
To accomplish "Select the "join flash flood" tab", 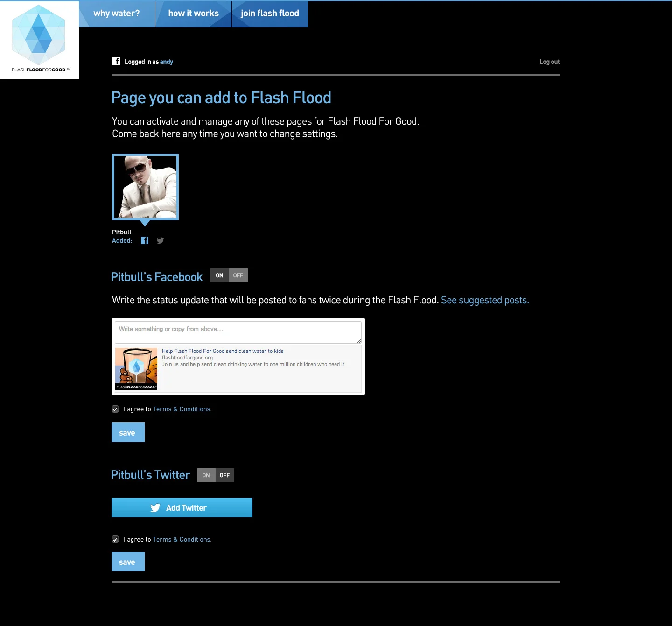I will click(x=270, y=14).
